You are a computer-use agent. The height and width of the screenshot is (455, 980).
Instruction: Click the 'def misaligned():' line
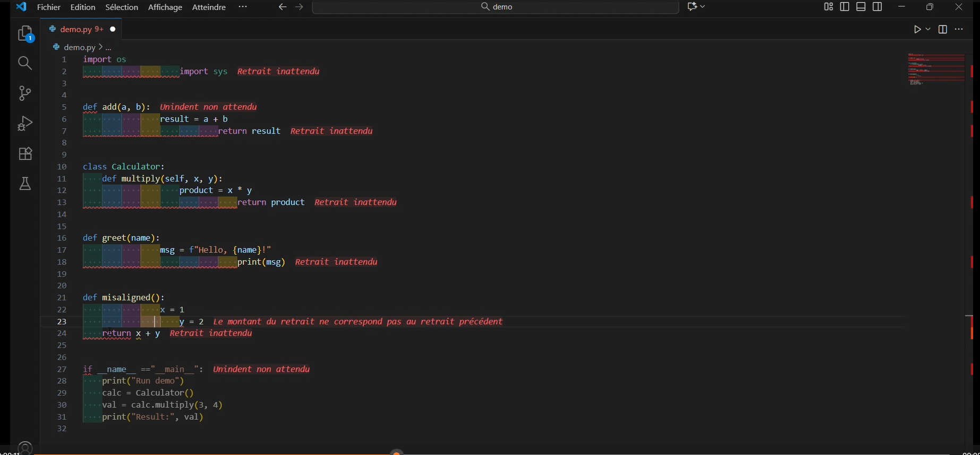pos(124,297)
